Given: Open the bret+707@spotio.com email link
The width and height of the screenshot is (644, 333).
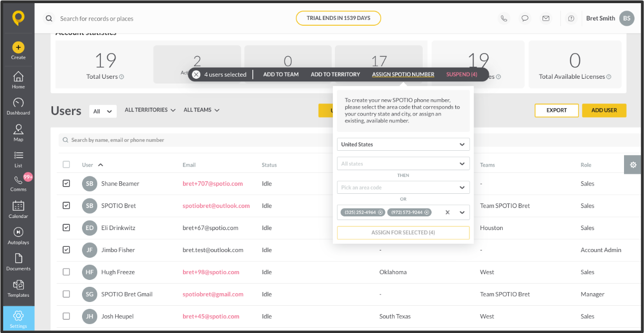Looking at the screenshot, I should click(x=213, y=184).
